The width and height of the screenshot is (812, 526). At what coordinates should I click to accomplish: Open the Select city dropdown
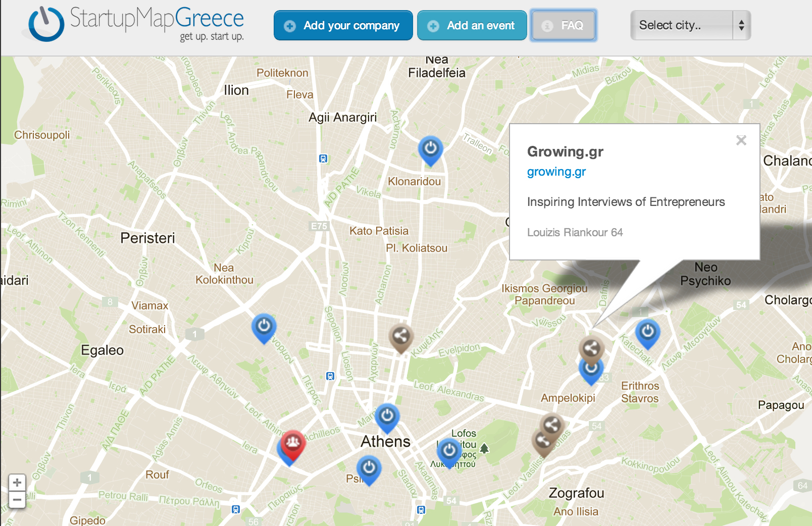pyautogui.click(x=690, y=25)
